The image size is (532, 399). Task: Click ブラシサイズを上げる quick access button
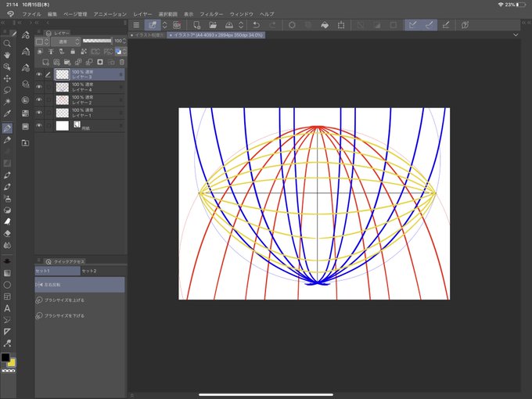(80, 300)
